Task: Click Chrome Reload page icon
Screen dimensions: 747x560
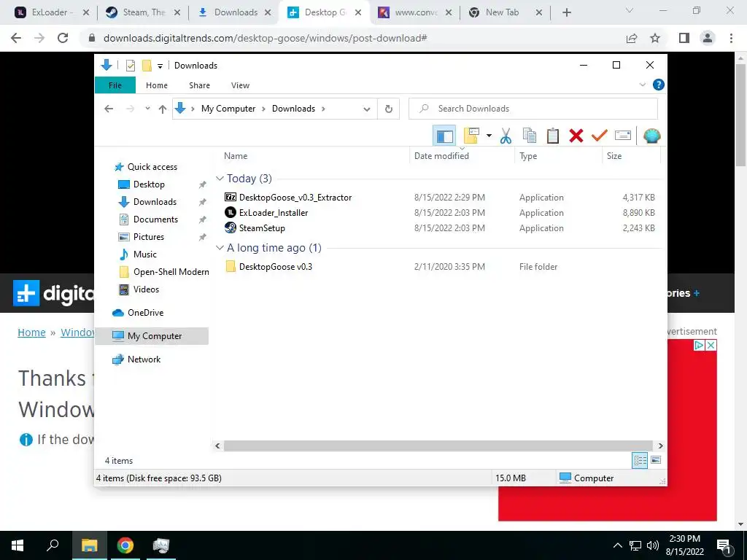Action: point(63,38)
